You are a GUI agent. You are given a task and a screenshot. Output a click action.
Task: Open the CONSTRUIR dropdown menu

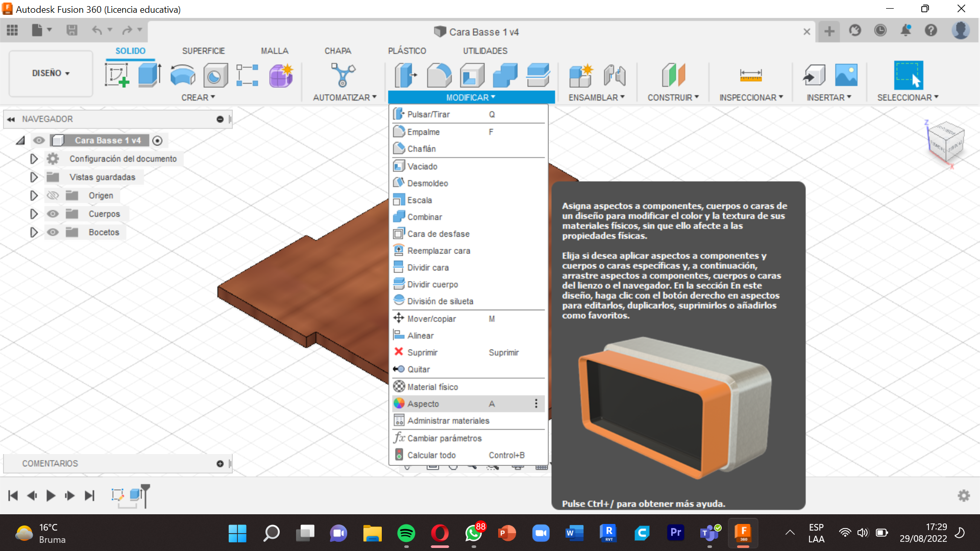673,97
